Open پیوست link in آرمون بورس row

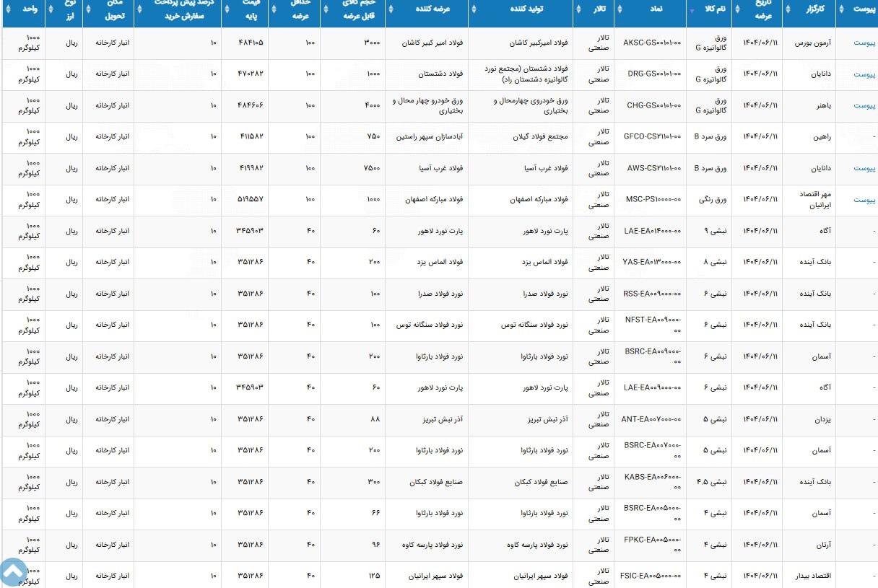point(864,43)
